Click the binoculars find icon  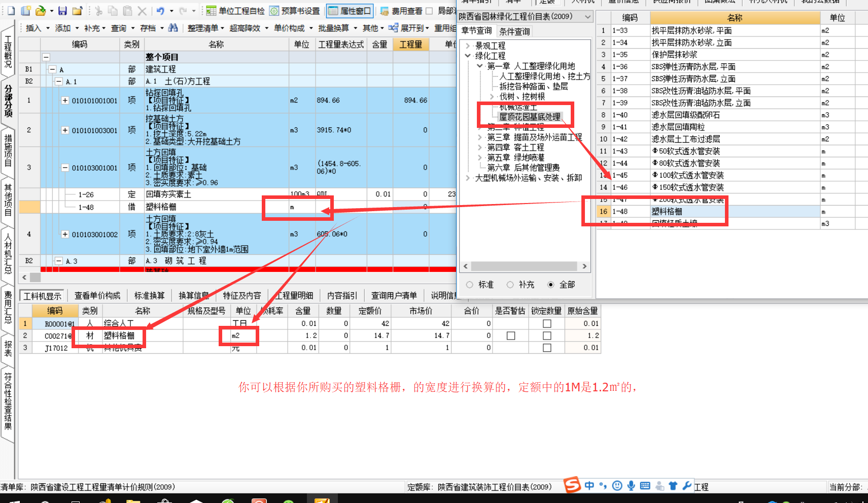(173, 27)
